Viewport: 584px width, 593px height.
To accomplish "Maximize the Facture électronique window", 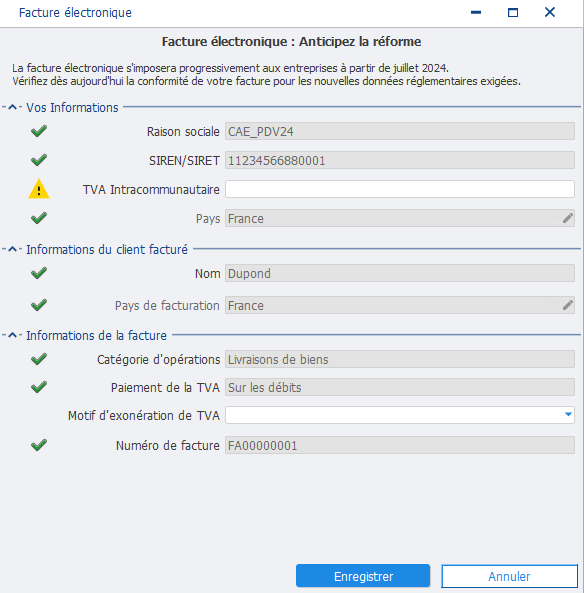I will click(x=513, y=12).
